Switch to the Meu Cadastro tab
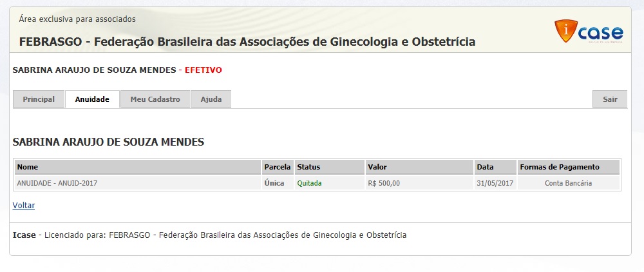This screenshot has height=272, width=644. tap(155, 99)
